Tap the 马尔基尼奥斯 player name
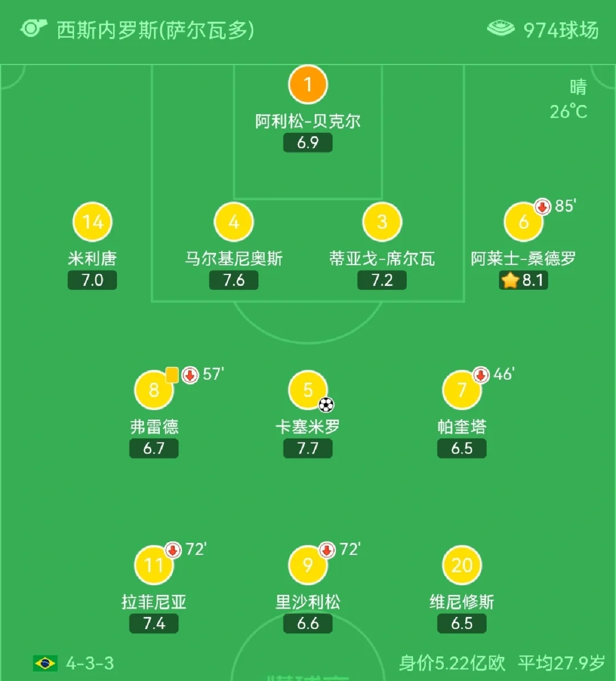This screenshot has width=616, height=681. pyautogui.click(x=234, y=259)
